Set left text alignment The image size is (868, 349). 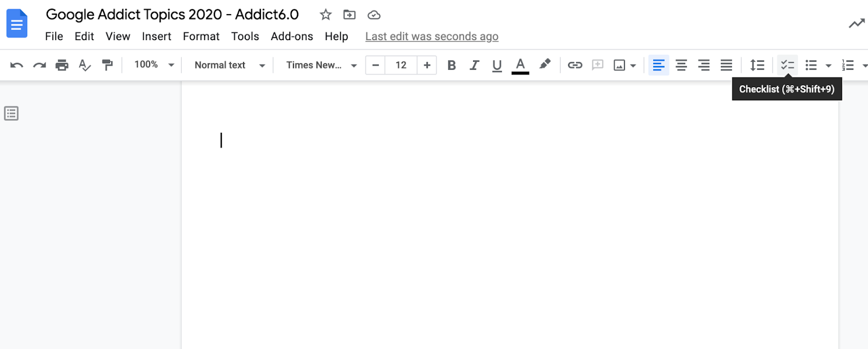pos(659,65)
